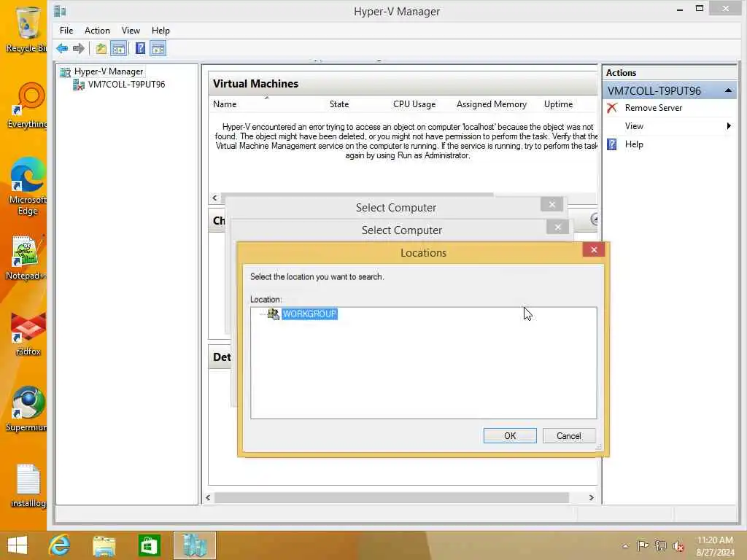Click the bottom horizontal scrollbar right arrow

point(591,497)
